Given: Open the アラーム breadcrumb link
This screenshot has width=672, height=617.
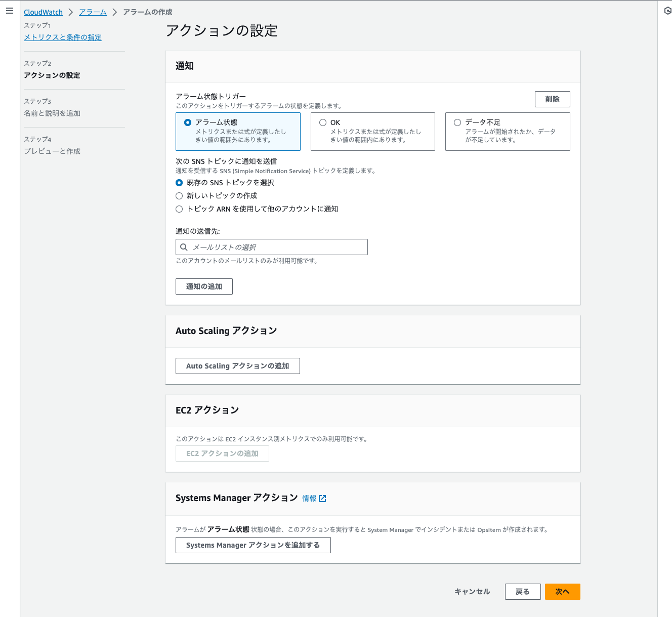Looking at the screenshot, I should pos(93,12).
